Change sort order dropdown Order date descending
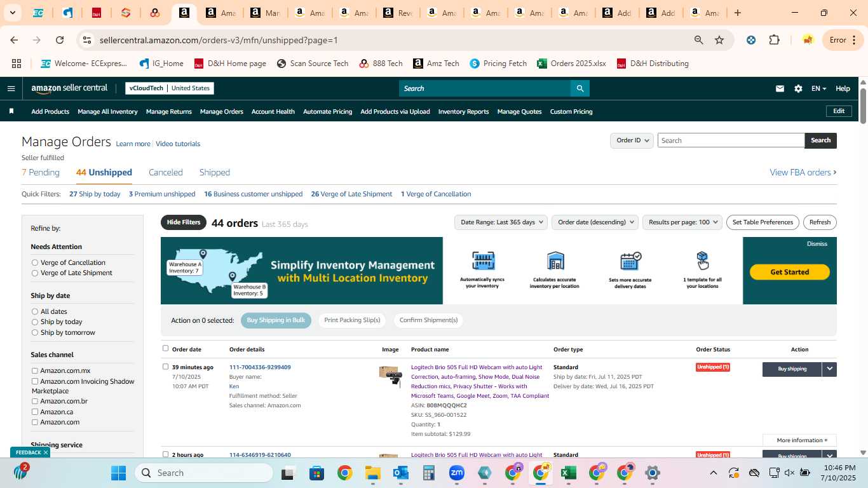 click(595, 222)
